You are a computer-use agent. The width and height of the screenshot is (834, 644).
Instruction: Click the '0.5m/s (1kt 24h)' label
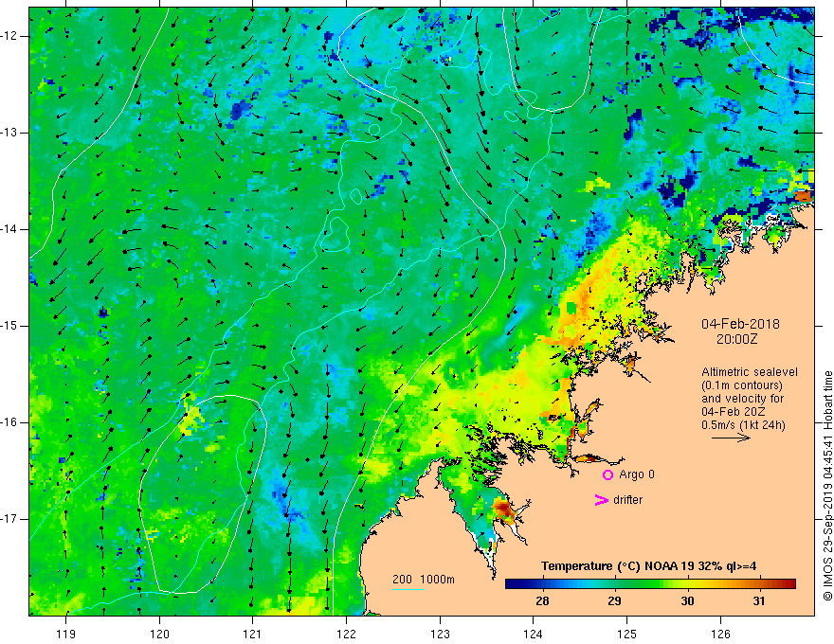743,425
